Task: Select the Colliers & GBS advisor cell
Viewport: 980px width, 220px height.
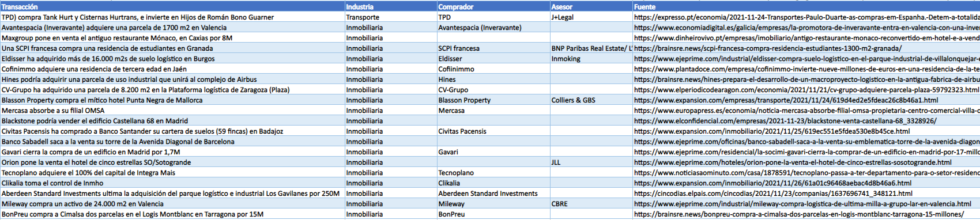Action: coord(591,100)
